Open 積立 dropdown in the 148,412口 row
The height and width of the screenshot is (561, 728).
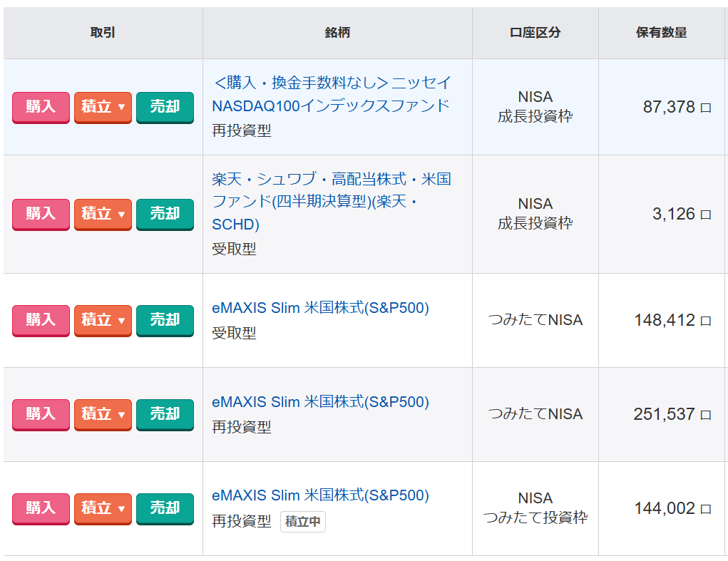[x=103, y=321]
